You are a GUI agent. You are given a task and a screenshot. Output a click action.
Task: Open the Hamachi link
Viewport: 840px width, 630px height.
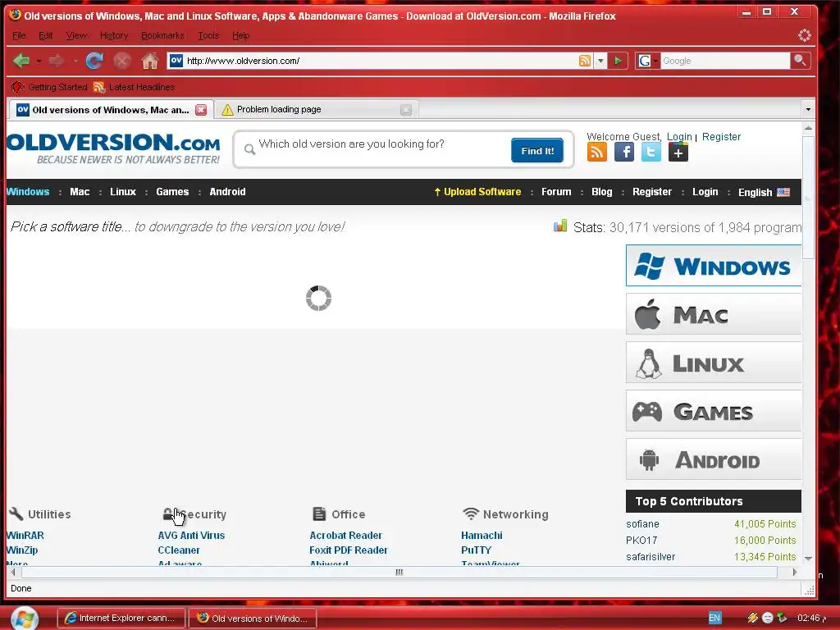pos(482,535)
